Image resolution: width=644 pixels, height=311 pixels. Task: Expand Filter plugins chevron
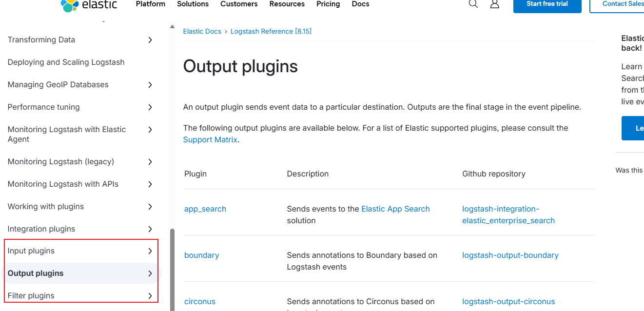coord(150,296)
